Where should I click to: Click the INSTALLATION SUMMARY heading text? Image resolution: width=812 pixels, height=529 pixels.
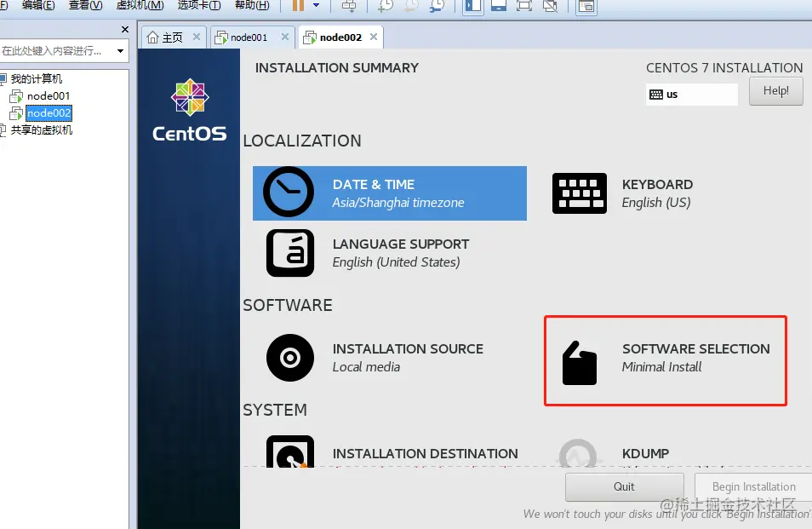click(336, 68)
